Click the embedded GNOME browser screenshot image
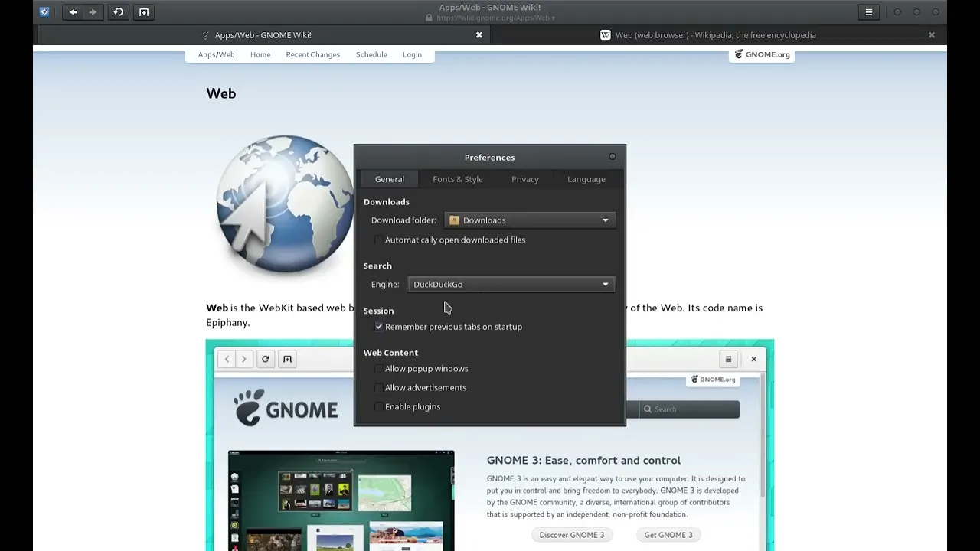The width and height of the screenshot is (980, 551). point(490,445)
